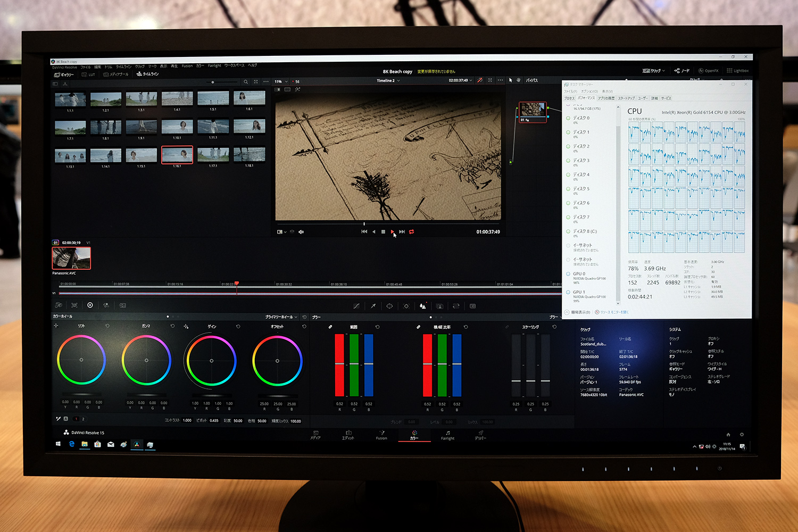This screenshot has width=798, height=532.
Task: Open the Curves palette icon
Action: tap(356, 306)
